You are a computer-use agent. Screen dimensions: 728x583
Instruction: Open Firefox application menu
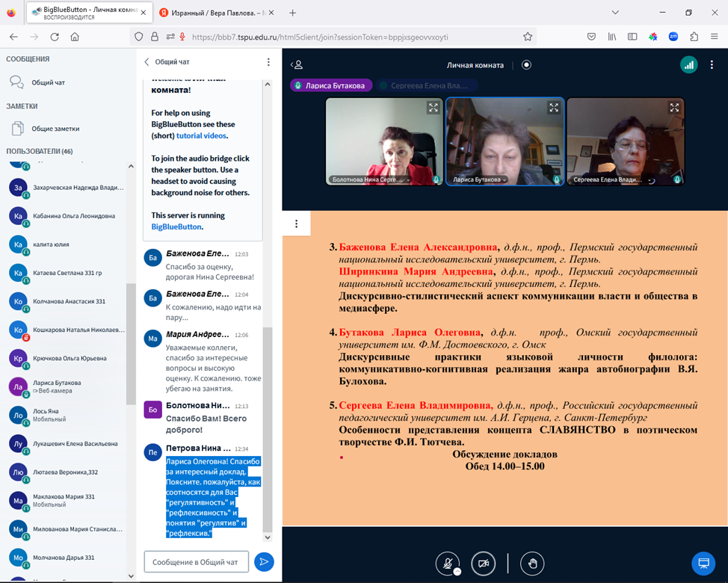[x=715, y=37]
